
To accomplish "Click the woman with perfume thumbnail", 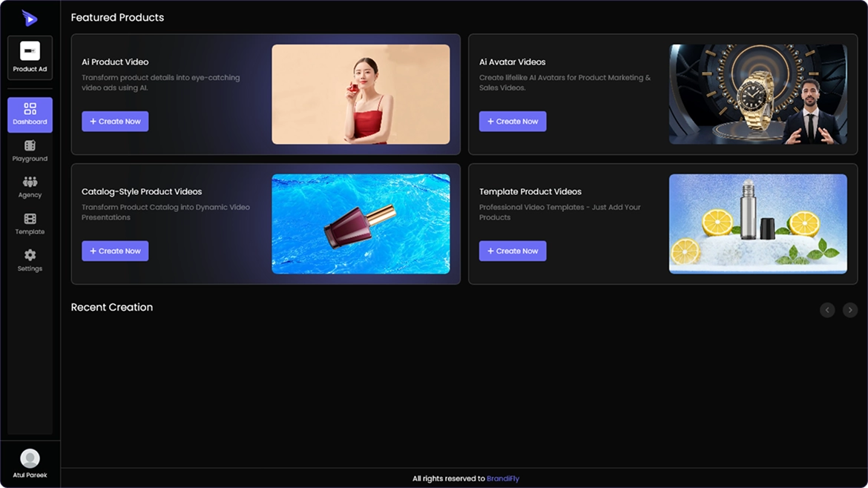I will [361, 94].
